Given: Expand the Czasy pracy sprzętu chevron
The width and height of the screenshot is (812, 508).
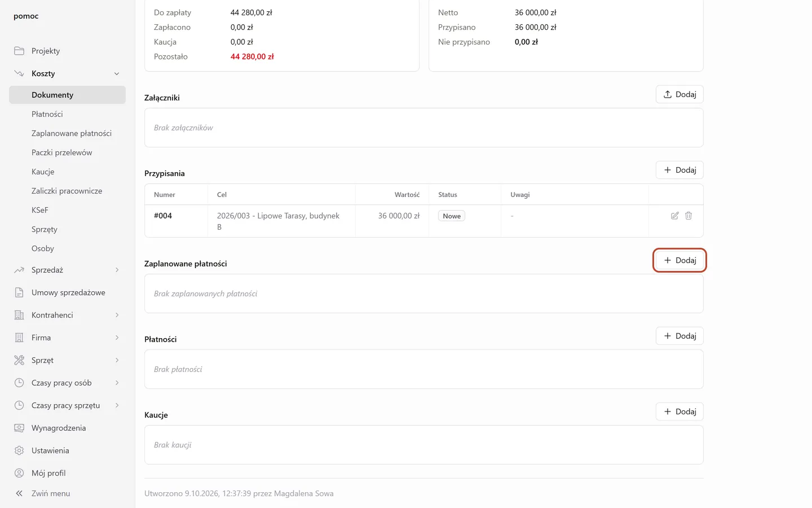Looking at the screenshot, I should click(x=117, y=405).
